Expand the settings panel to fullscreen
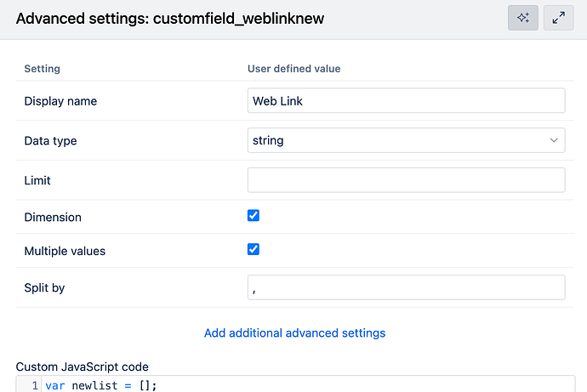The image size is (587, 392). pyautogui.click(x=559, y=18)
